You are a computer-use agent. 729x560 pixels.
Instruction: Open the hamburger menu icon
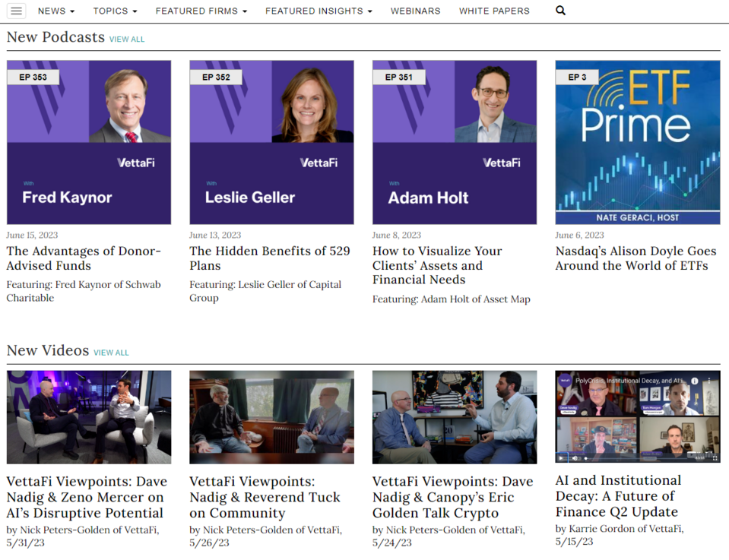click(x=16, y=11)
